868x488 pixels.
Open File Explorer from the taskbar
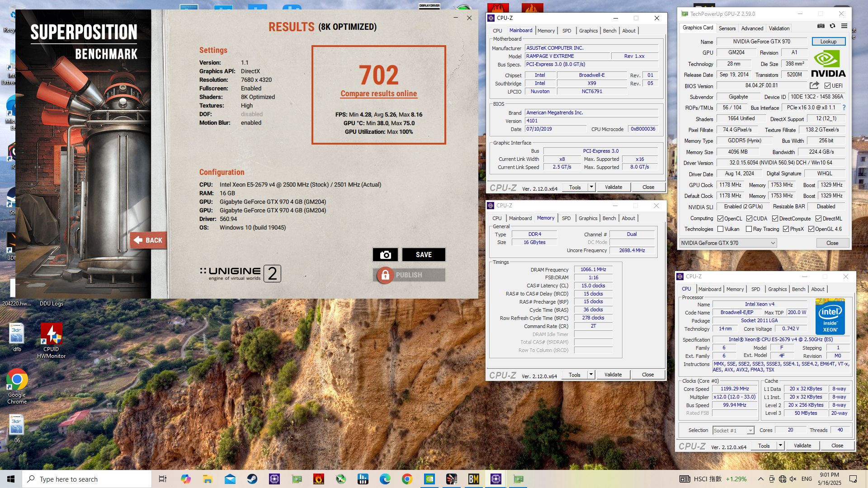[208, 479]
